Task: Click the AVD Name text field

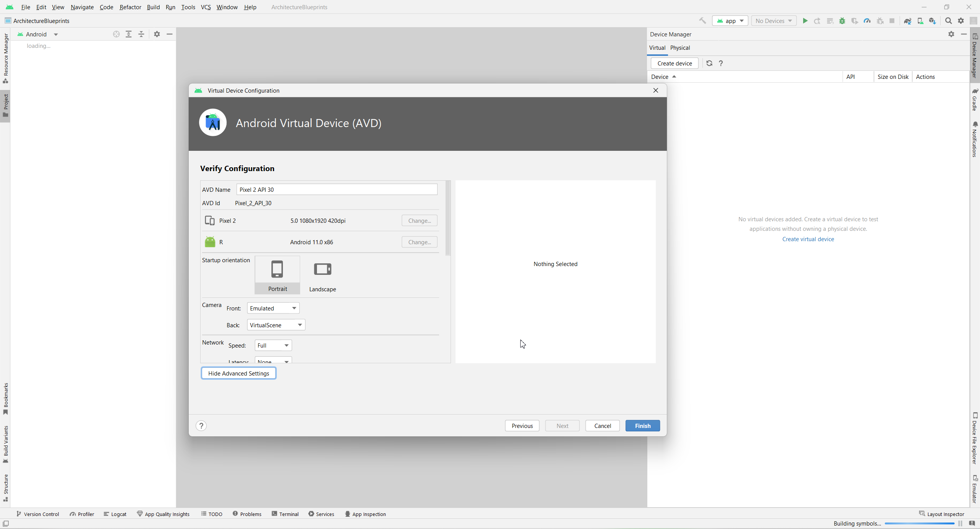Action: coord(336,189)
